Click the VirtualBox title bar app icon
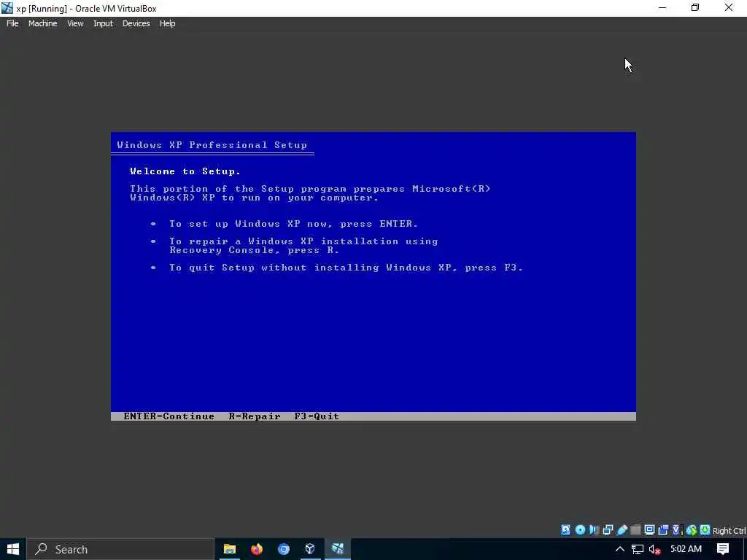Screen dimensions: 747x560 tap(7, 7)
